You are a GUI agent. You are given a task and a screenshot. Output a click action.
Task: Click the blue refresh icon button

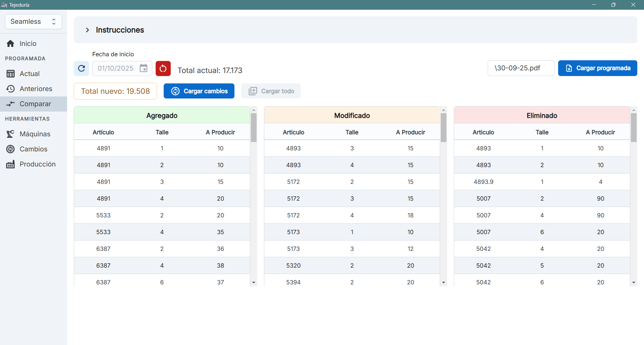(81, 68)
